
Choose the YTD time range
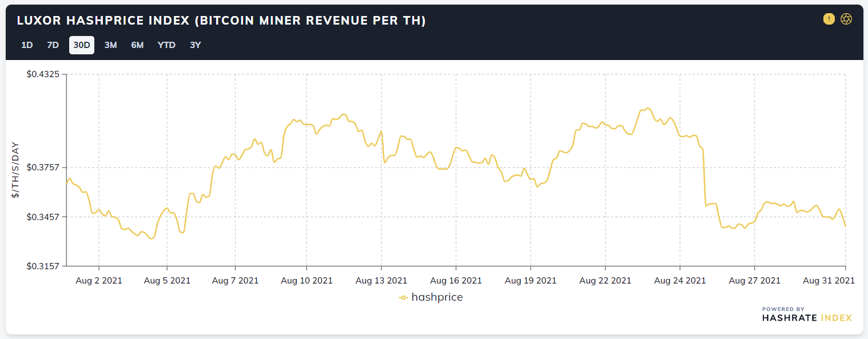166,45
